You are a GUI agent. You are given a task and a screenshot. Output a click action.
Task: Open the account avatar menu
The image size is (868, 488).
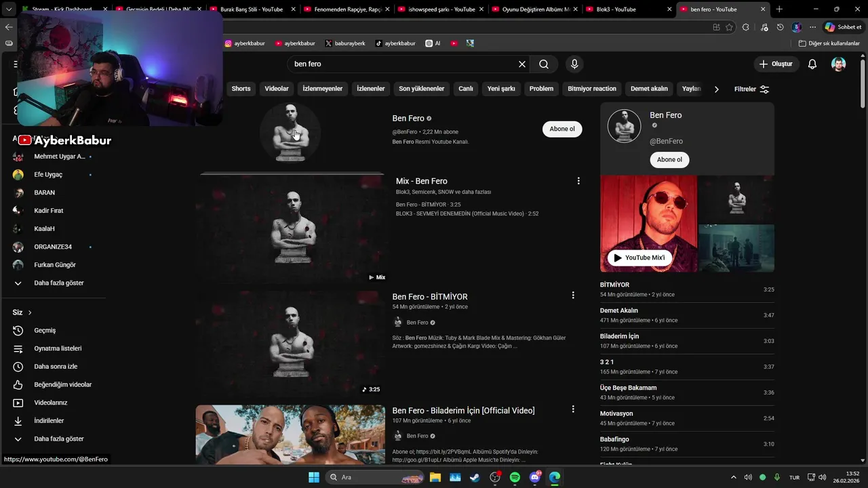tap(839, 64)
